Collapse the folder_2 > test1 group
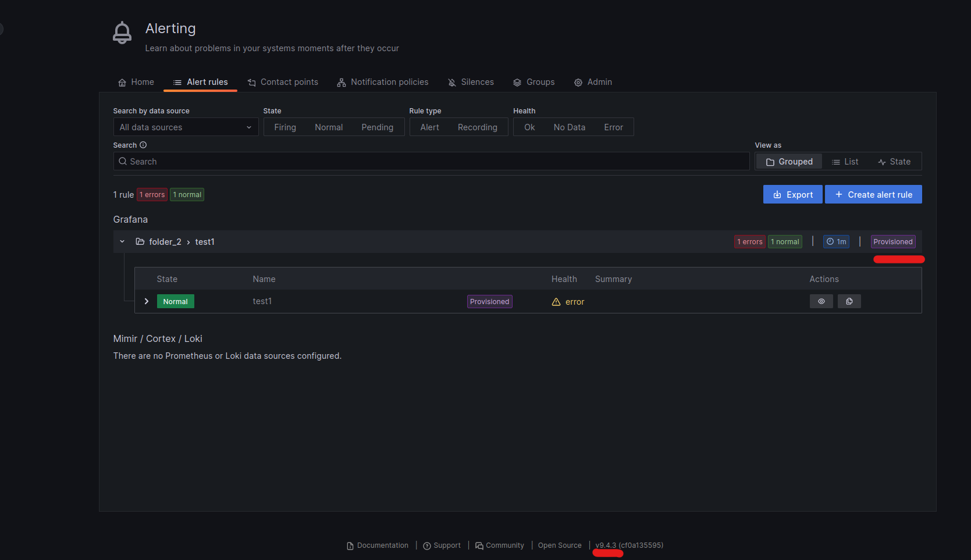 coord(122,241)
